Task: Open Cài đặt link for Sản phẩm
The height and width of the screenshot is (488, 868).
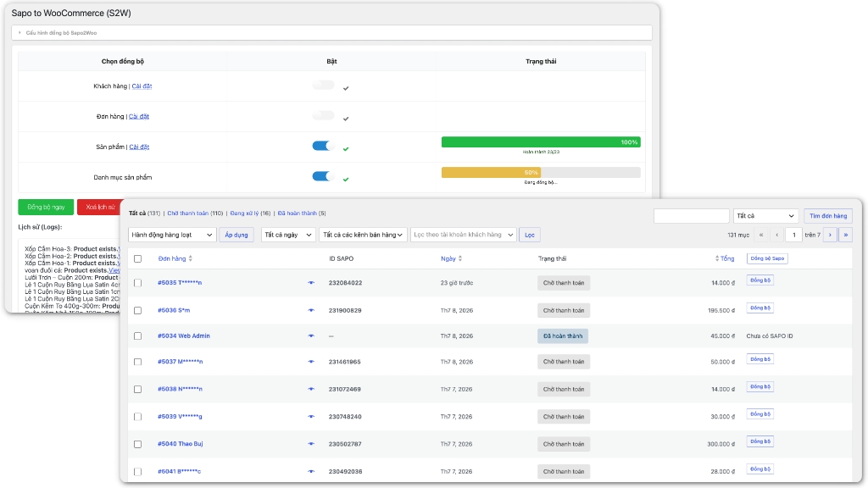Action: [140, 147]
